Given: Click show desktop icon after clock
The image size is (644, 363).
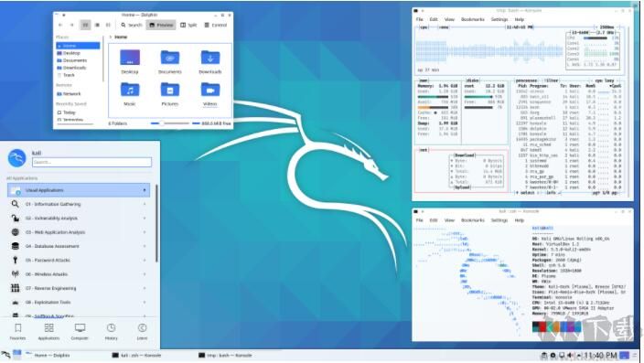Looking at the screenshot, I should (624, 355).
